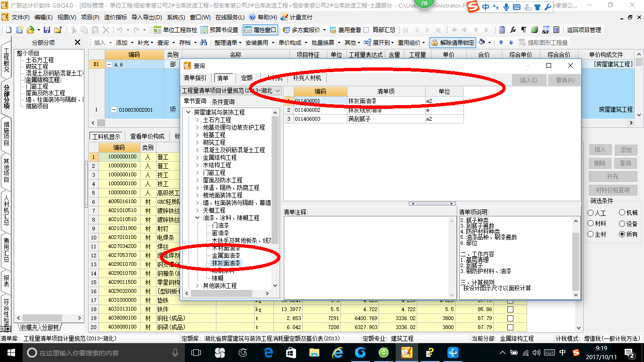This screenshot has width=644, height=362.
Task: Toggle the 属性窗口 property window button
Action: (x=261, y=30)
